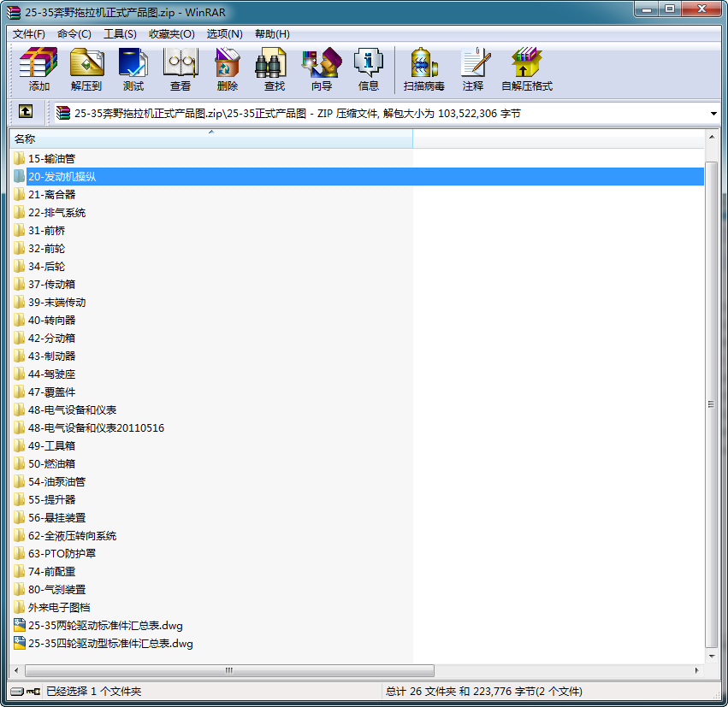Go up one folder level
728x707 pixels.
pos(26,112)
